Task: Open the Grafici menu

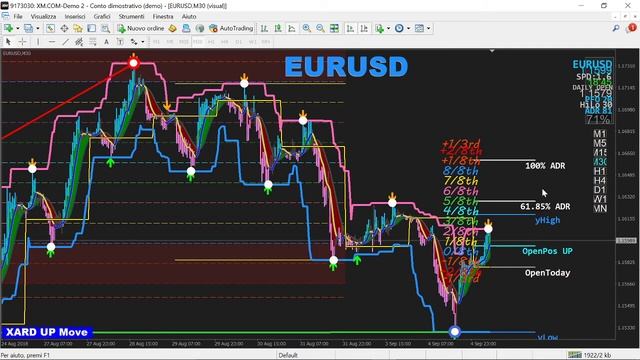Action: click(102, 16)
